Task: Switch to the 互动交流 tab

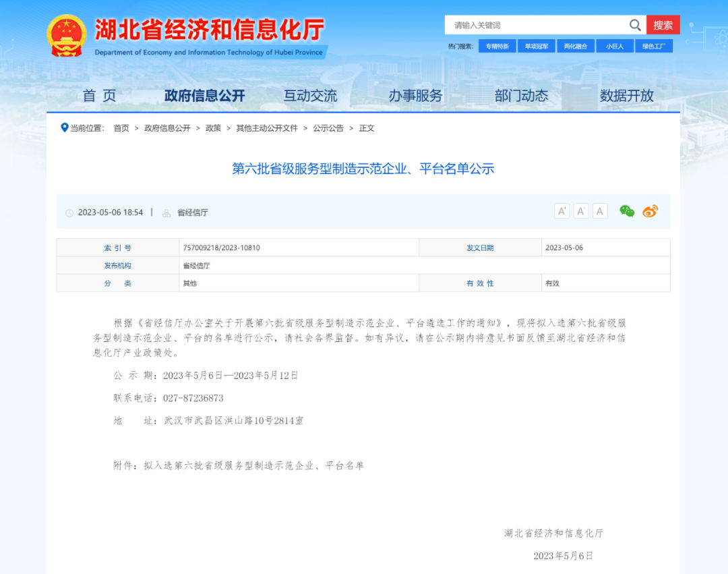Action: click(310, 96)
